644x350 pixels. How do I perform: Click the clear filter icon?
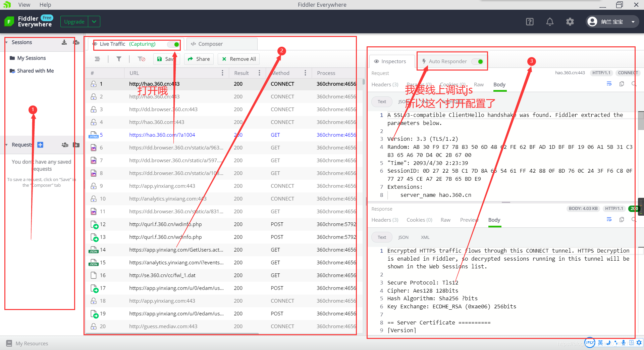pyautogui.click(x=142, y=59)
